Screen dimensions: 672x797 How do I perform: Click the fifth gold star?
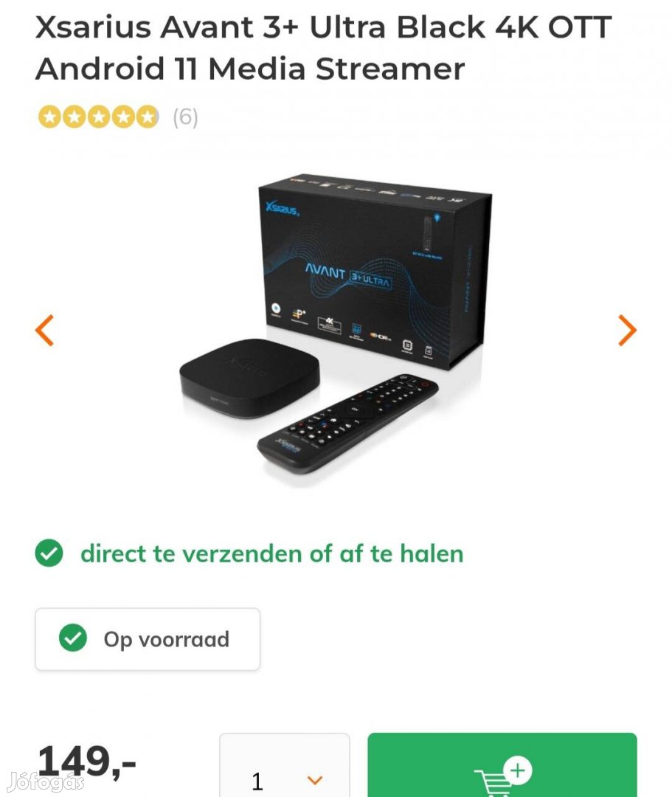tap(148, 117)
